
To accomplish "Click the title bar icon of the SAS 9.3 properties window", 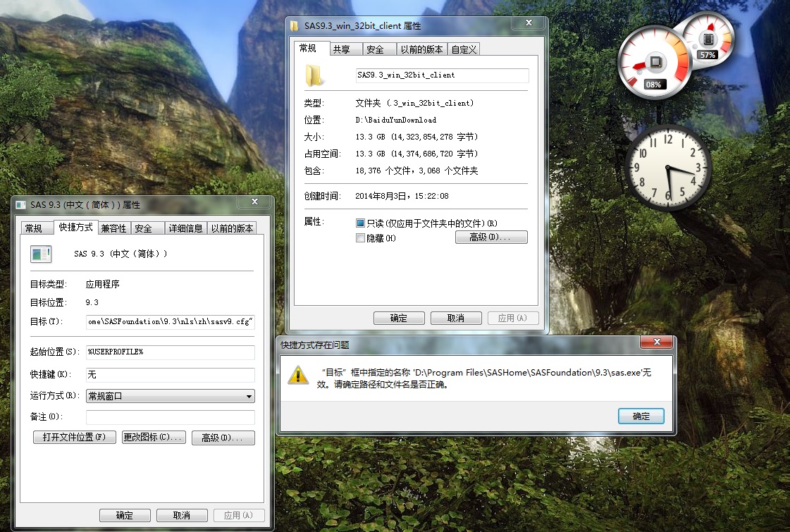I will pos(20,205).
